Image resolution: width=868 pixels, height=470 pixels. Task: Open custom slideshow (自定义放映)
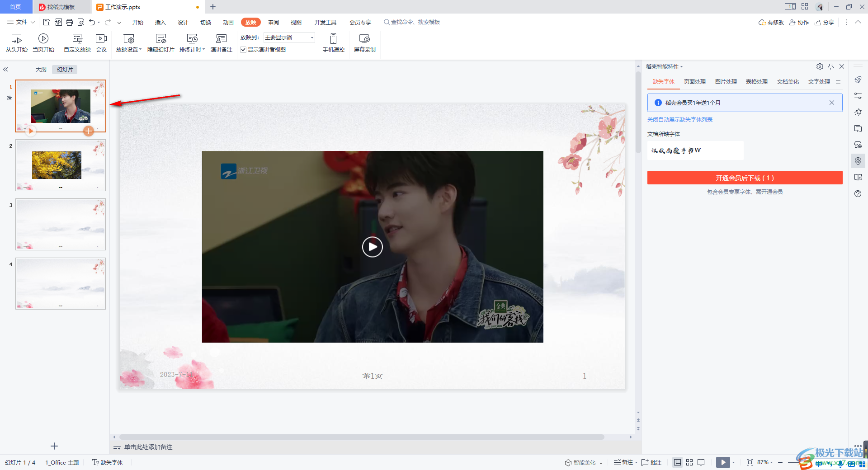click(x=77, y=43)
